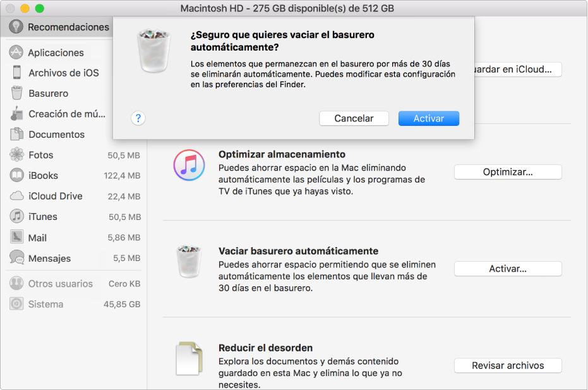This screenshot has height=390, width=588.
Task: Click the Otros usuarios people icon
Action: pos(16,283)
